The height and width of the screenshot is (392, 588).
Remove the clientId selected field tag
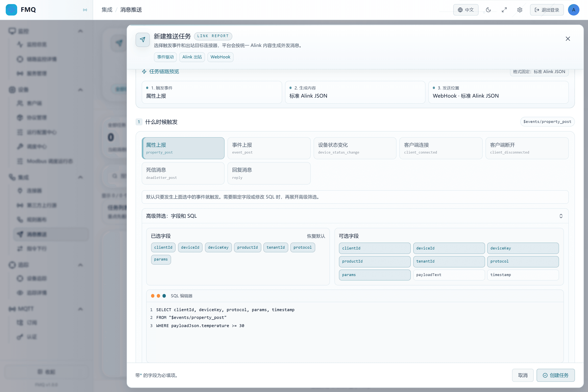click(163, 247)
